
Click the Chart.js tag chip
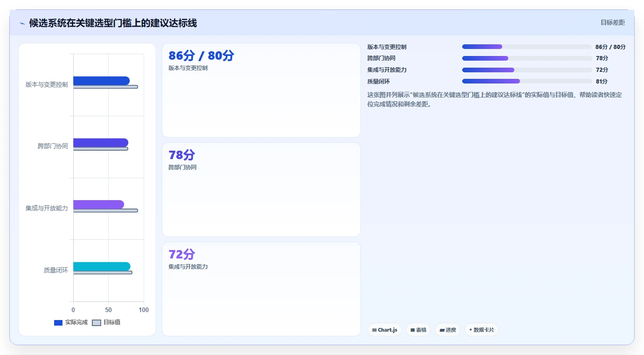(x=385, y=330)
